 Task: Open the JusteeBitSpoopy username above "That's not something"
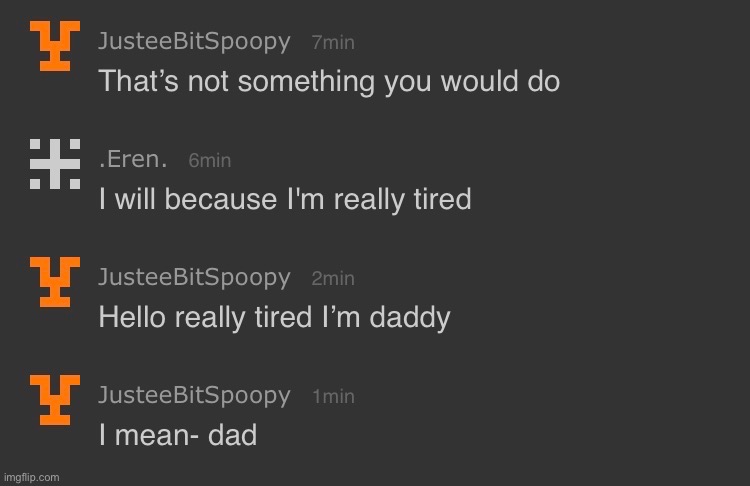click(x=195, y=42)
